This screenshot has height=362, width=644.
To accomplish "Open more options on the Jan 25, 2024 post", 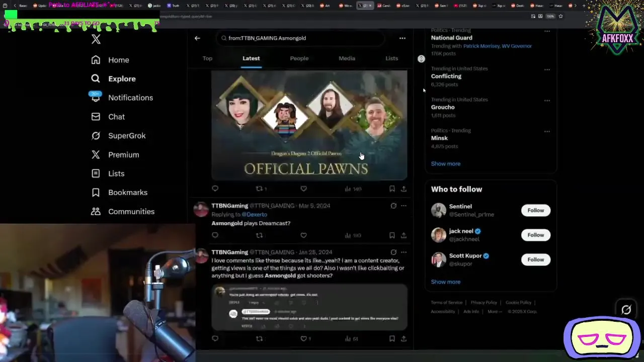I will (404, 252).
